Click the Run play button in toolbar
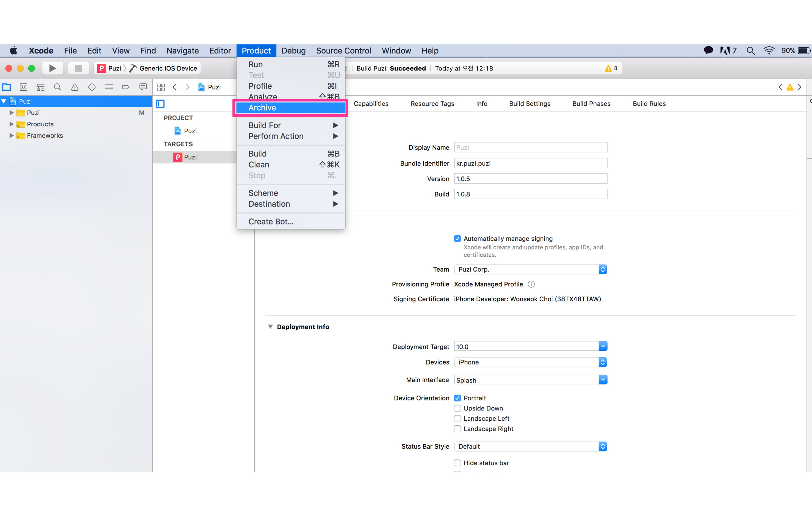The image size is (812, 516). 53,68
